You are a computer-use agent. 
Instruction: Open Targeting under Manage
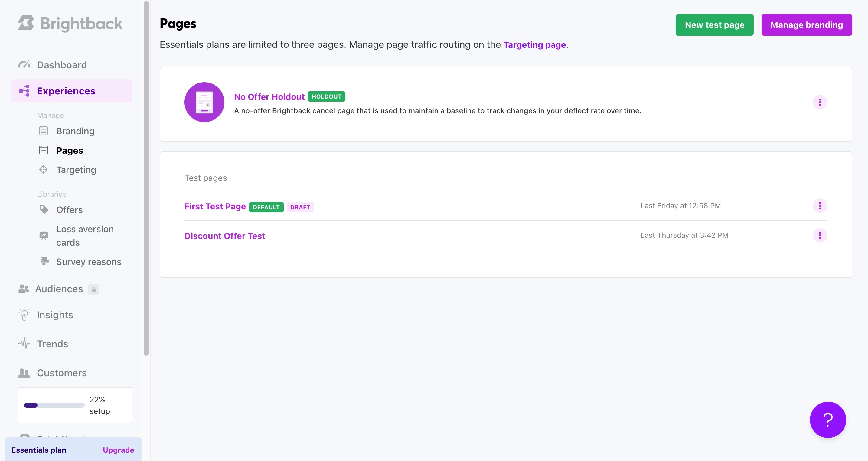pyautogui.click(x=76, y=170)
